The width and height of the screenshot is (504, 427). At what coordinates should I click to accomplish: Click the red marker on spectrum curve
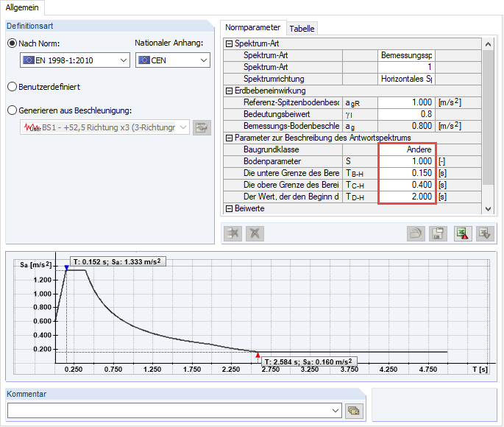click(x=258, y=355)
